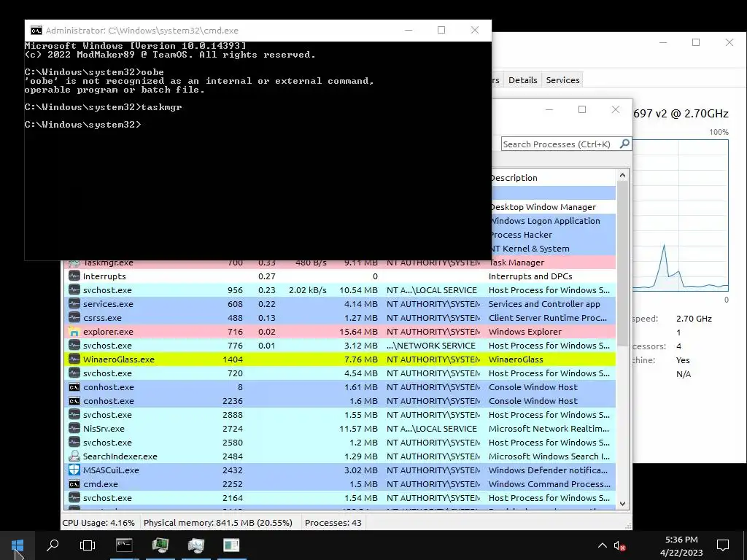
Task: Click Processes: 43 status bar entry
Action: click(333, 522)
